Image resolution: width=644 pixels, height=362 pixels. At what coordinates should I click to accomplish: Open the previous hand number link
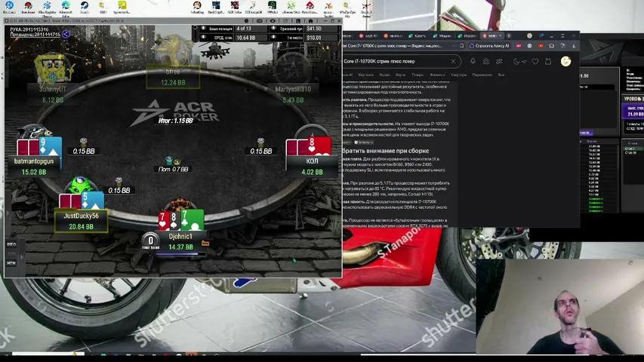click(x=35, y=35)
